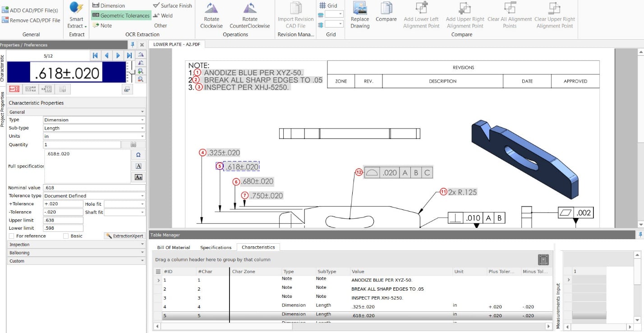The width and height of the screenshot is (644, 333).
Task: Open the Type dropdown showing Dimension
Action: 94,120
